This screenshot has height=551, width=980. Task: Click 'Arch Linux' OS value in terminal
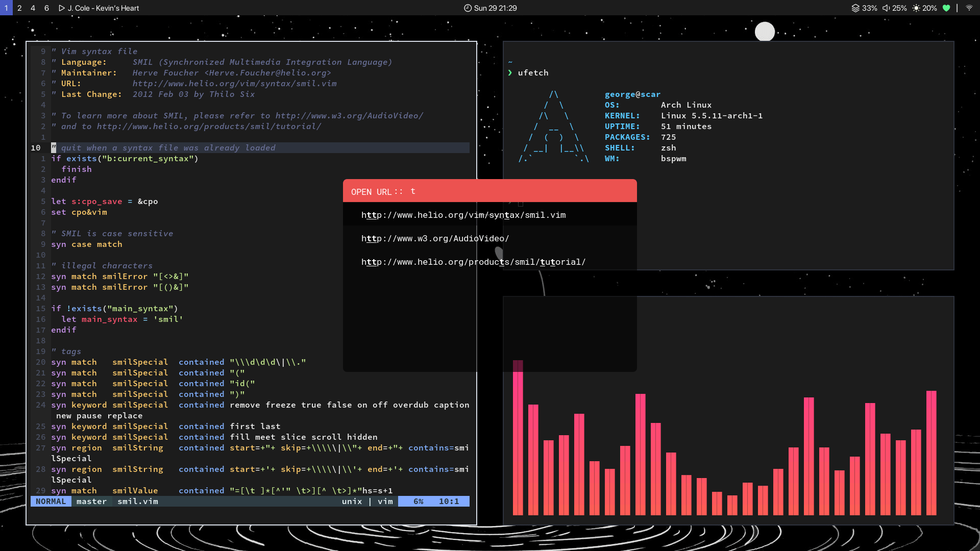tap(687, 105)
